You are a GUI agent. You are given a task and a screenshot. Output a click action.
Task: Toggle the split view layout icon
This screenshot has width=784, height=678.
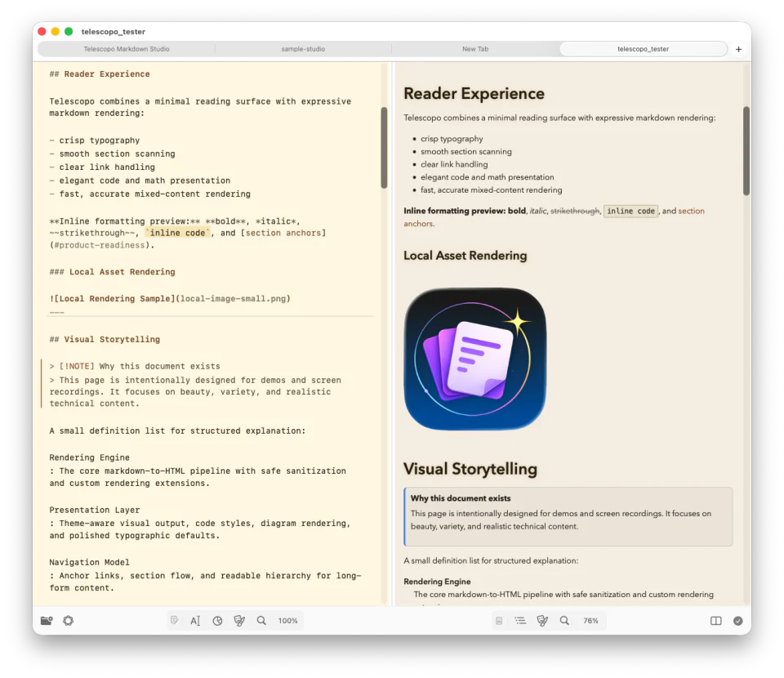(x=716, y=621)
